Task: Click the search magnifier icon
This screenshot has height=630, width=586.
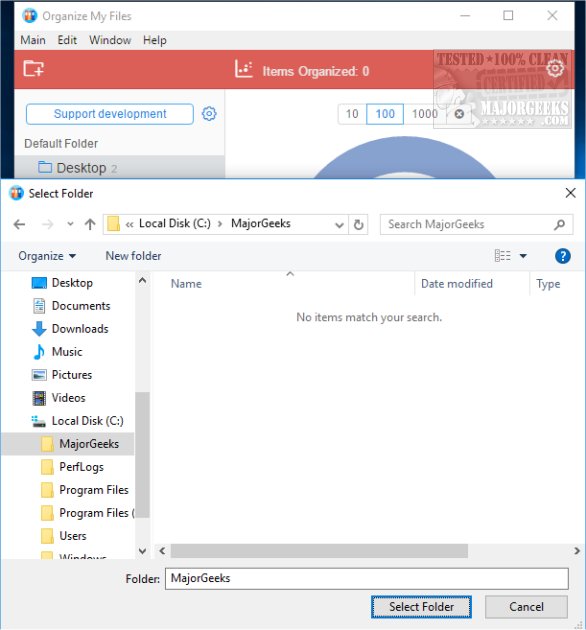Action: (x=559, y=224)
